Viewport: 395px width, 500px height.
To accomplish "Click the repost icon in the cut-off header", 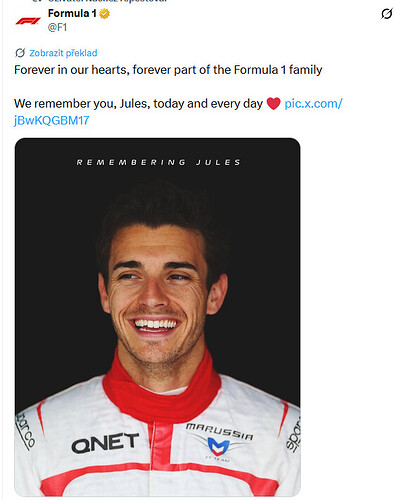I will (x=36, y=1).
